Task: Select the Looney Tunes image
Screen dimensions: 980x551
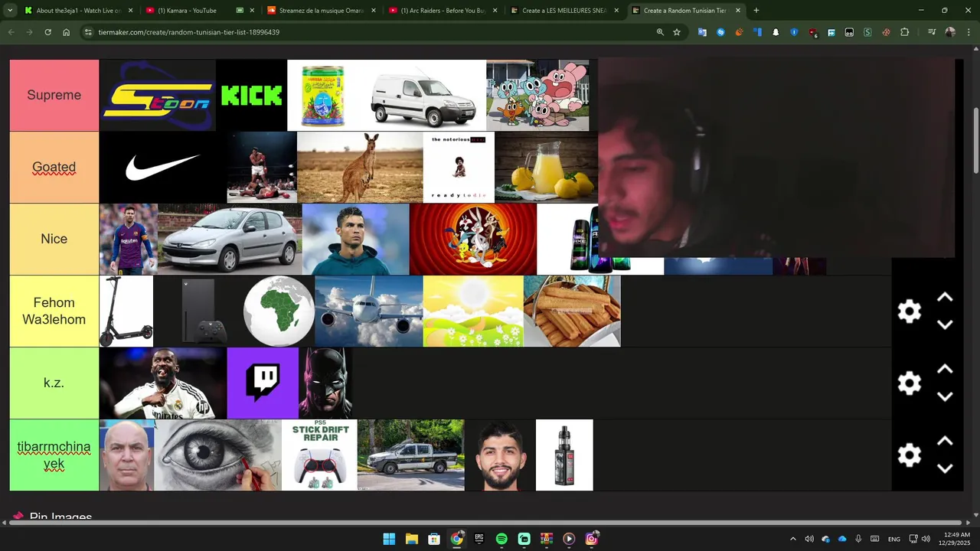Action: tap(473, 239)
